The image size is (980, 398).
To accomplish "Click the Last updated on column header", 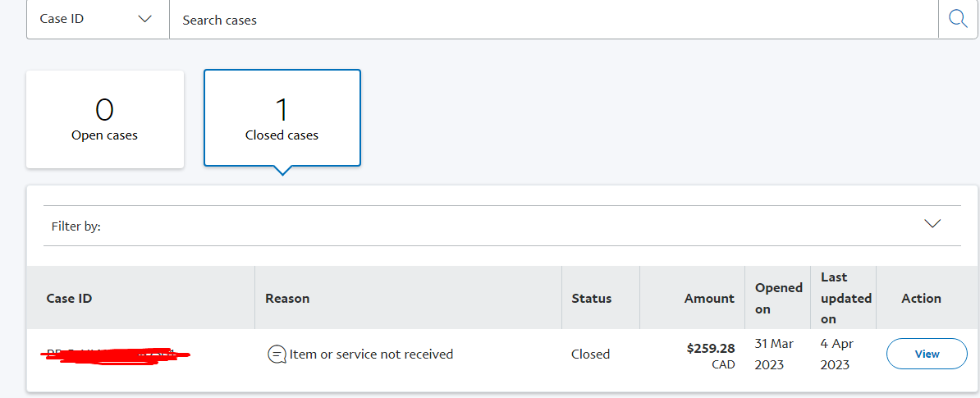I will coord(846,298).
